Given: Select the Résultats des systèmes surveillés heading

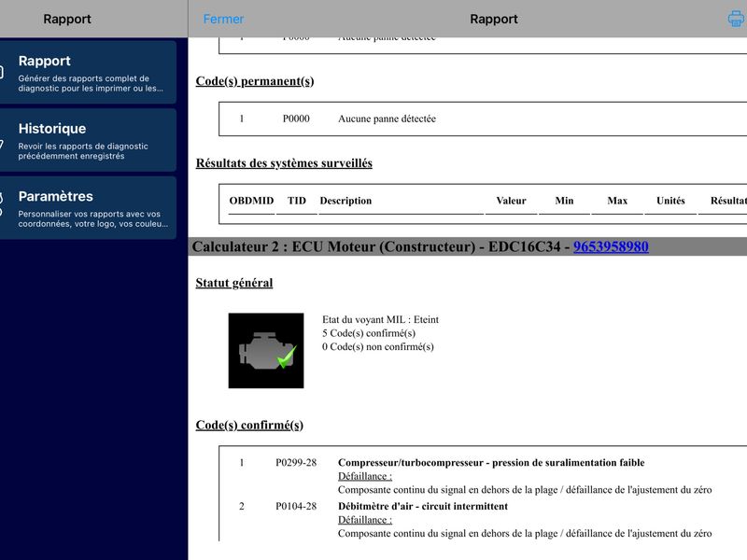Looking at the screenshot, I should (x=284, y=163).
